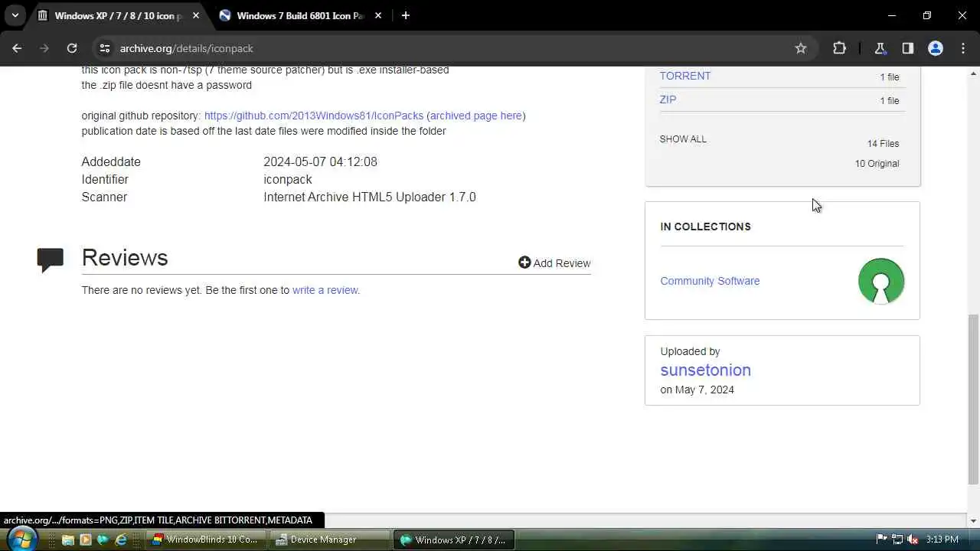Open the Windows Start orb

(x=22, y=538)
